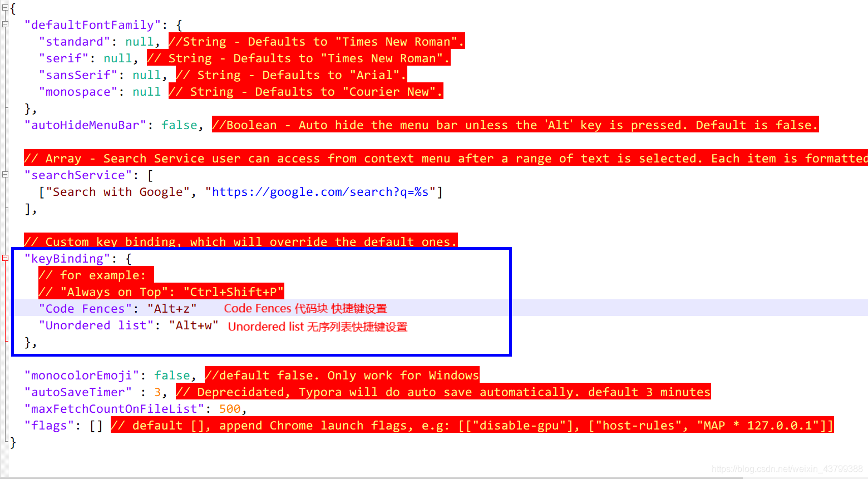
Task: Click the "keyBinding" key
Action: (67, 259)
